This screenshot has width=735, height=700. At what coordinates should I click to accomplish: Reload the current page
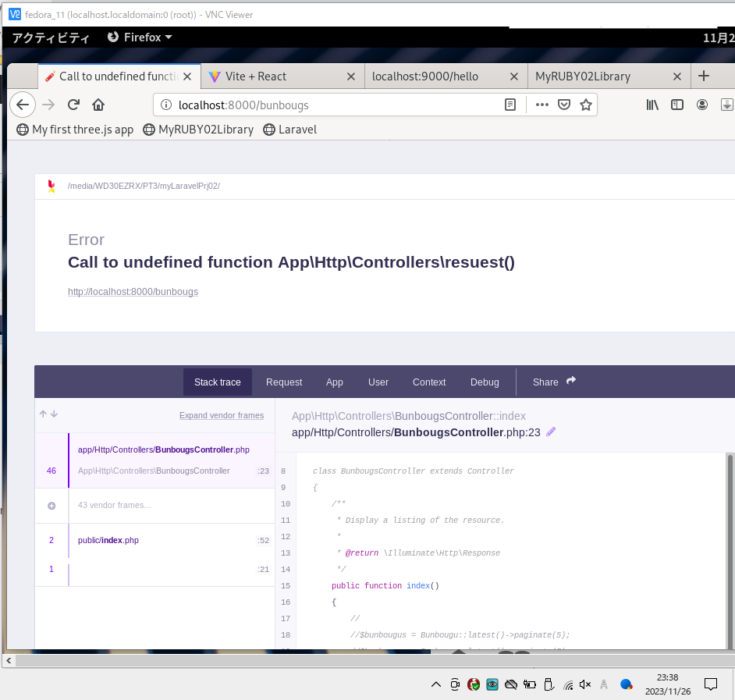click(x=73, y=105)
